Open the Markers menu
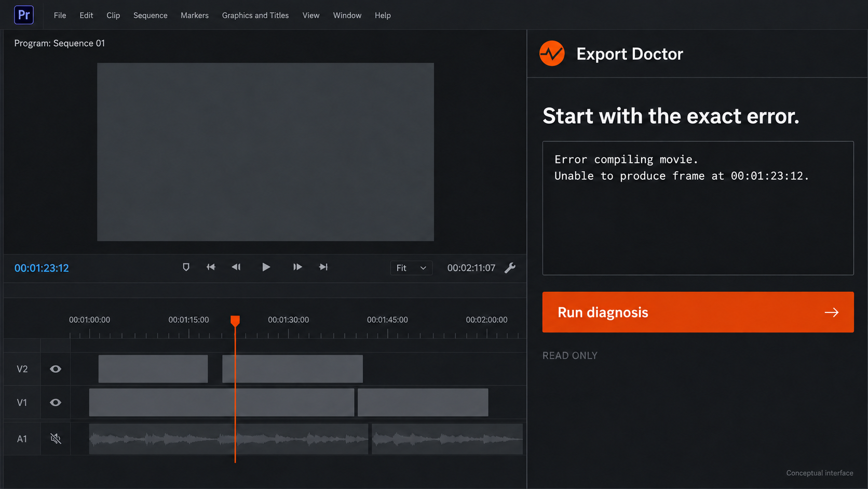 (x=195, y=16)
